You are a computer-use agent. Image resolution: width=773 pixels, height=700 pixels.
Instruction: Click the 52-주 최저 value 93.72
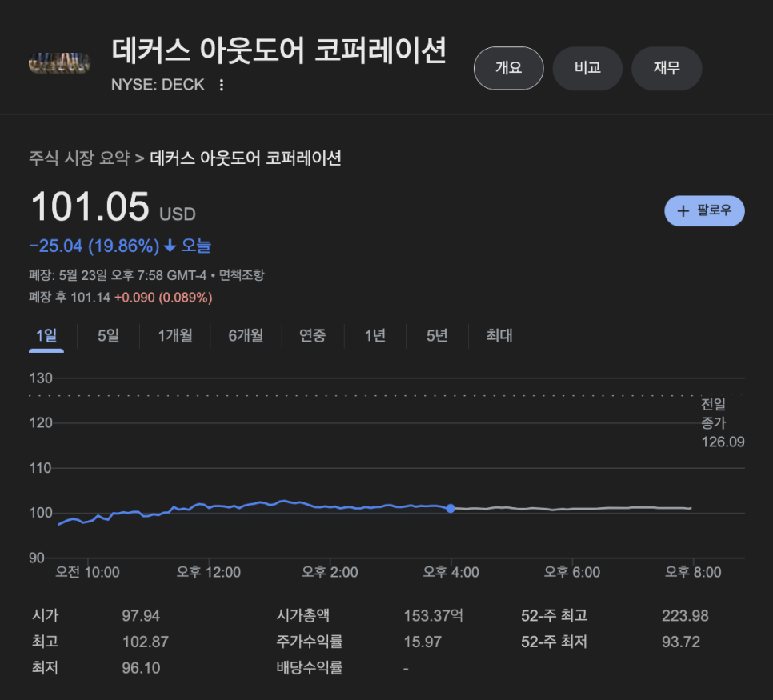click(x=681, y=642)
